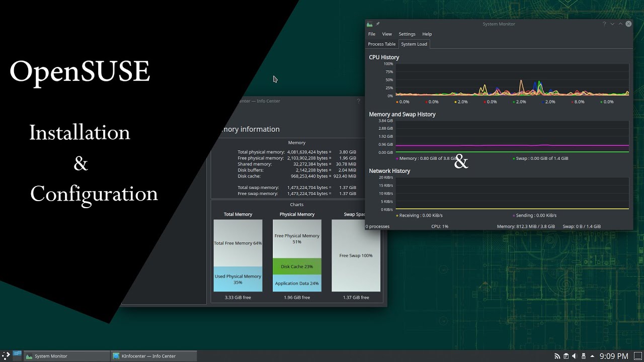Click the Application Data 24% bar segment
This screenshot has height=362, width=644.
(297, 283)
